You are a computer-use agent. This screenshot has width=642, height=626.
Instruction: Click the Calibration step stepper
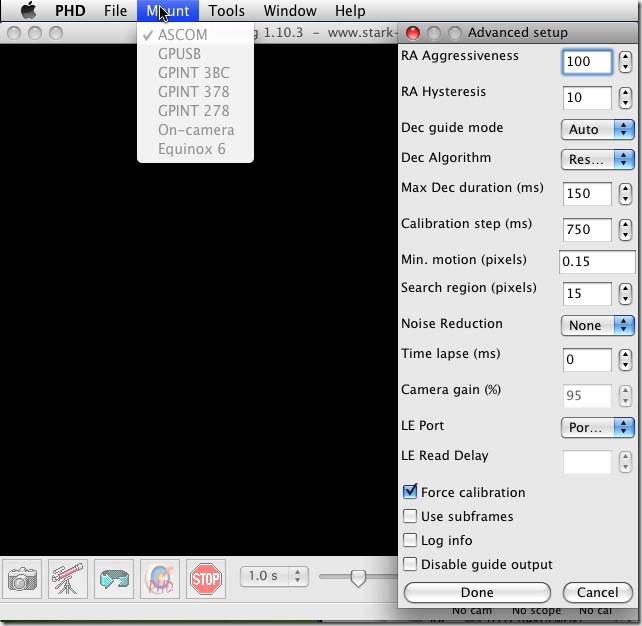625,230
